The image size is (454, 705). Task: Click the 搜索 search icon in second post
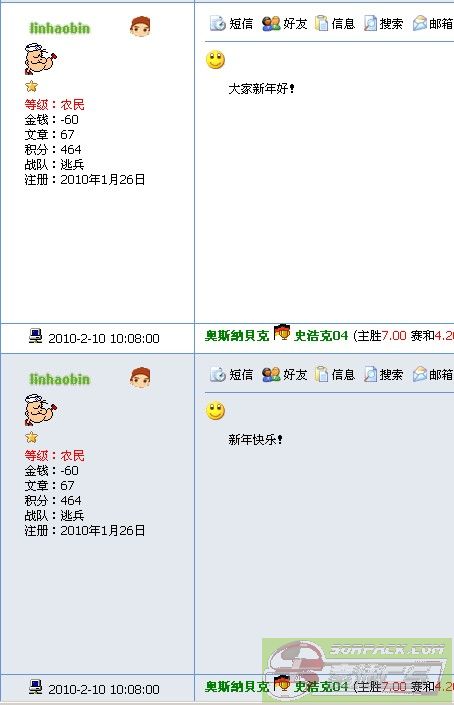[370, 374]
